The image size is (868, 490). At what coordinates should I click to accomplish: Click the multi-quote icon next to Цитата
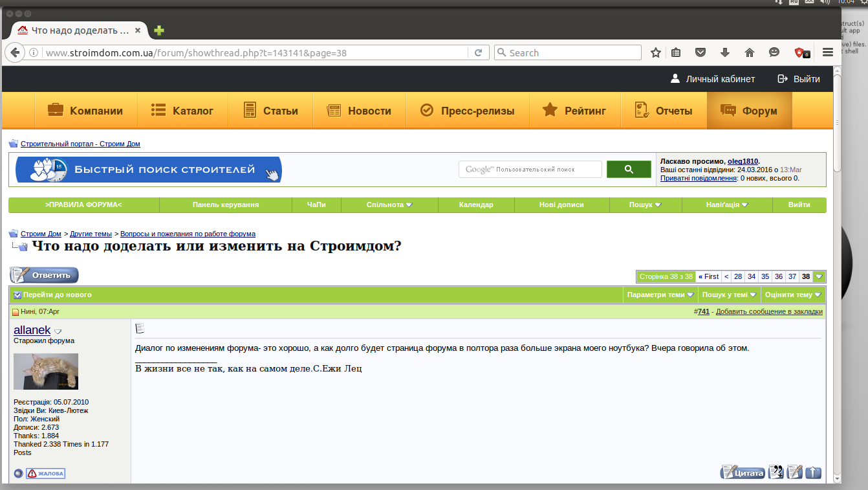(776, 473)
